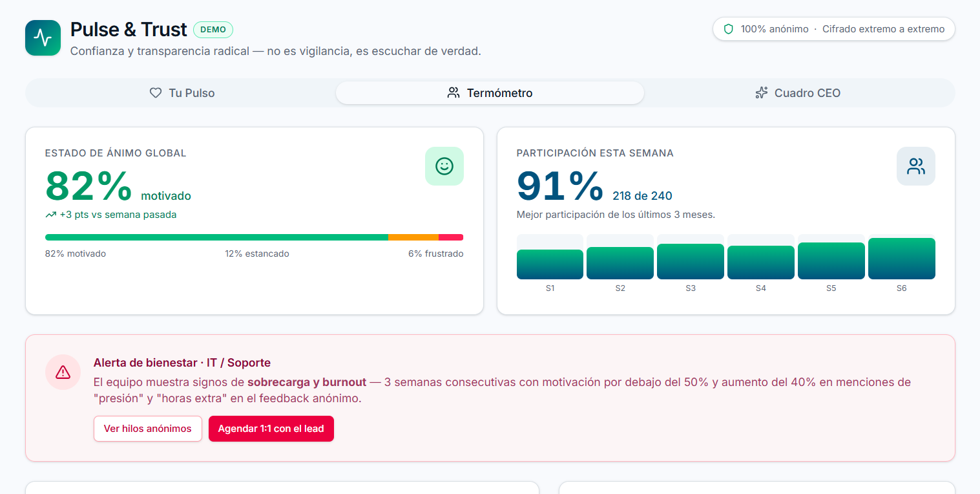Click Agendar 1:1 con el lead
980x494 pixels.
(x=271, y=429)
